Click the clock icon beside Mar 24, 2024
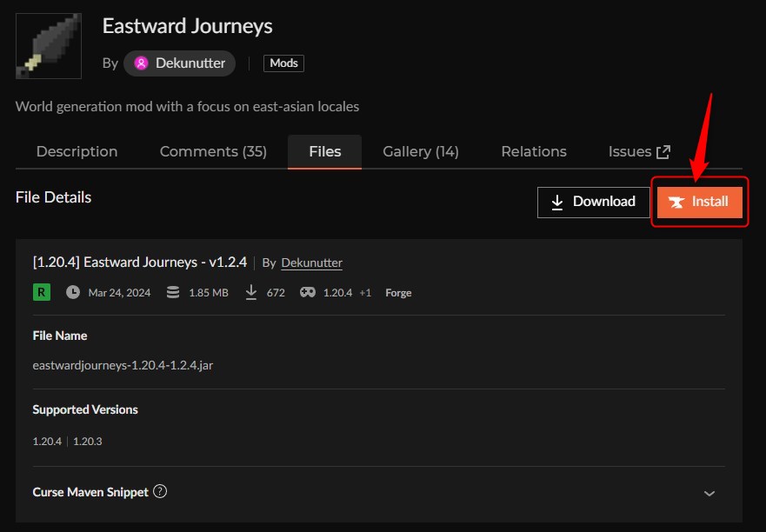 pyautogui.click(x=73, y=292)
